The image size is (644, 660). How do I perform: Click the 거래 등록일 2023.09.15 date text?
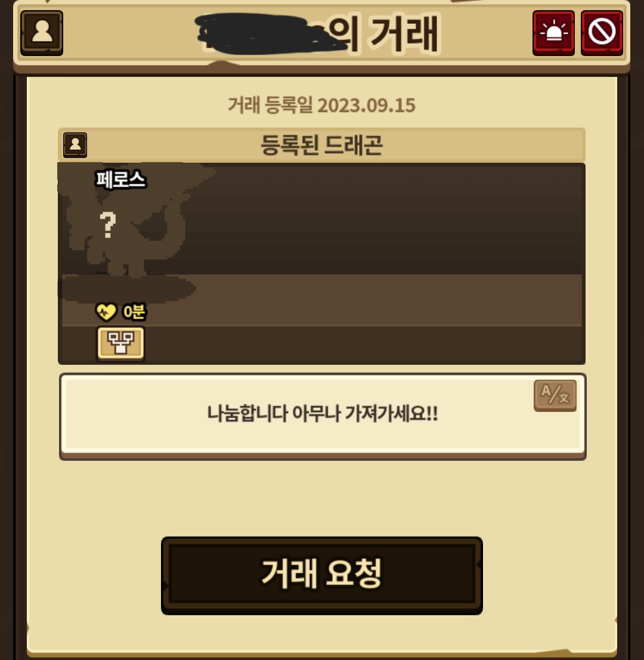click(x=321, y=105)
